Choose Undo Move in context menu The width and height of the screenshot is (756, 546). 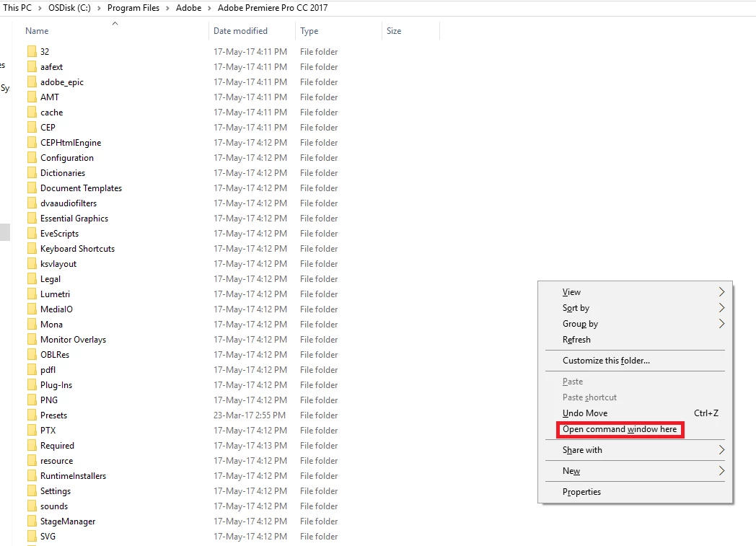635,413
